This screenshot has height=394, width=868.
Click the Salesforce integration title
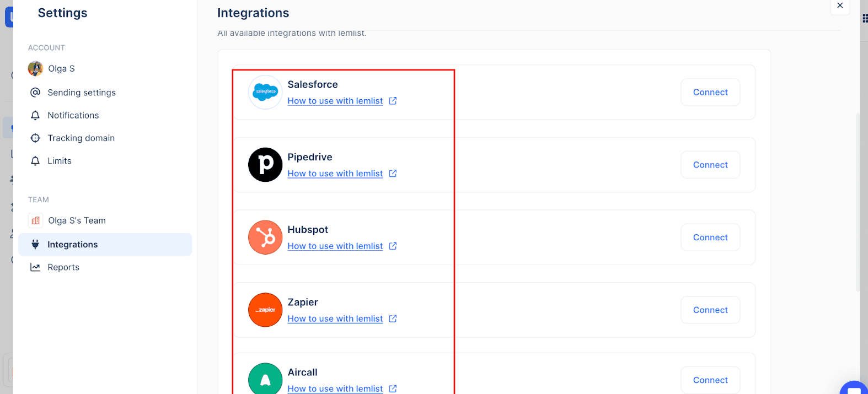pyautogui.click(x=313, y=84)
